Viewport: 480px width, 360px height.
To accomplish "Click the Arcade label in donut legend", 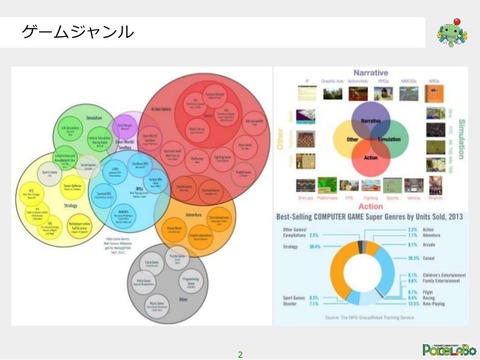I will (429, 245).
